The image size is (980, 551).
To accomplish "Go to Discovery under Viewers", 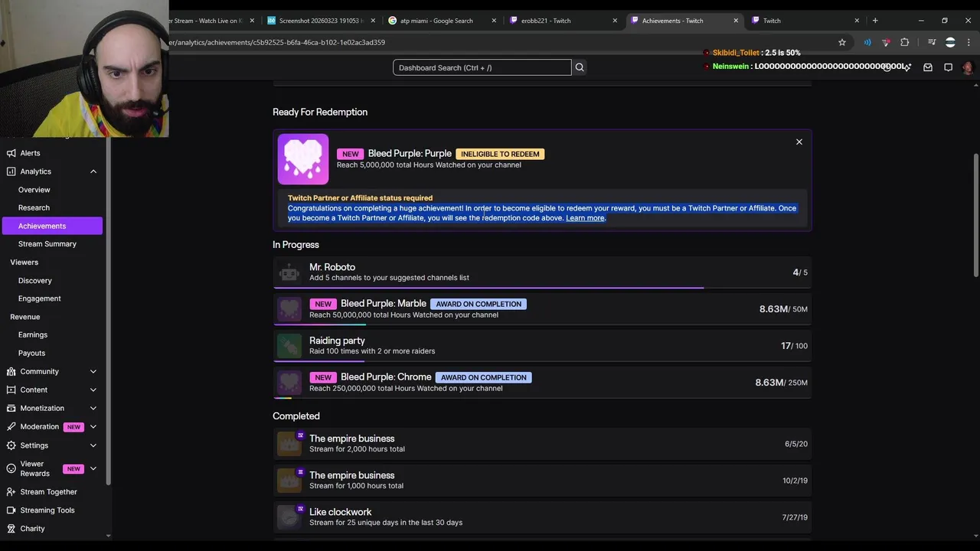I will tap(35, 281).
